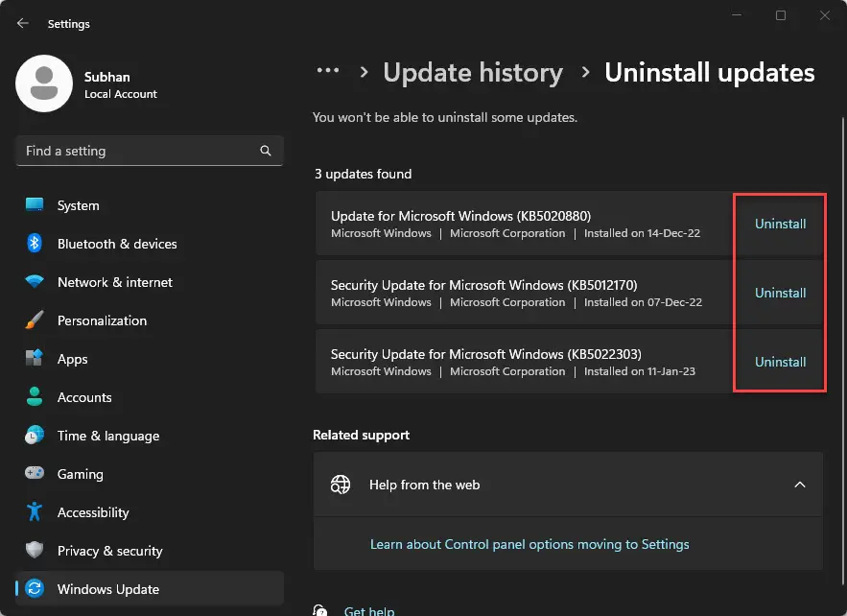Select the KB5012170 security update title
The width and height of the screenshot is (847, 616).
(484, 285)
